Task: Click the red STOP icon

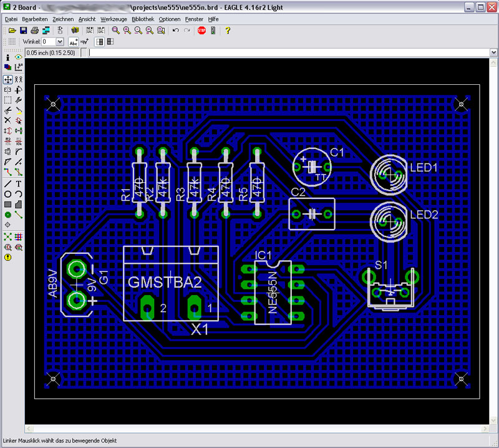Action: coord(201,31)
